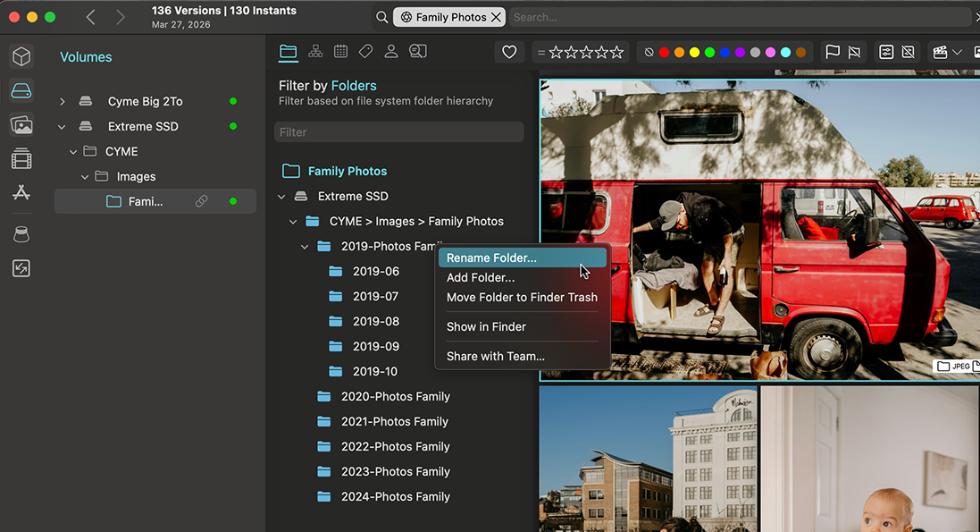
Task: Choose Rename Folder... from context menu
Action: point(491,258)
